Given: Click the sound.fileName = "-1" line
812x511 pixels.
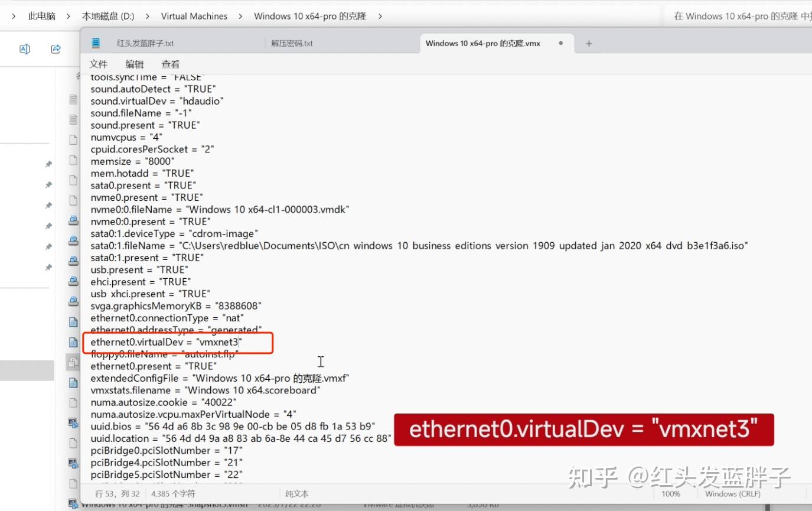Looking at the screenshot, I should (141, 113).
